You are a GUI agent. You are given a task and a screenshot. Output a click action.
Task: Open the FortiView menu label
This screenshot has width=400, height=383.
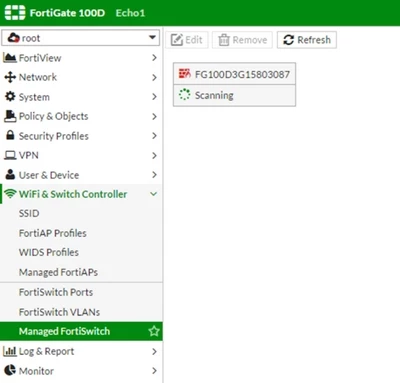(x=40, y=58)
